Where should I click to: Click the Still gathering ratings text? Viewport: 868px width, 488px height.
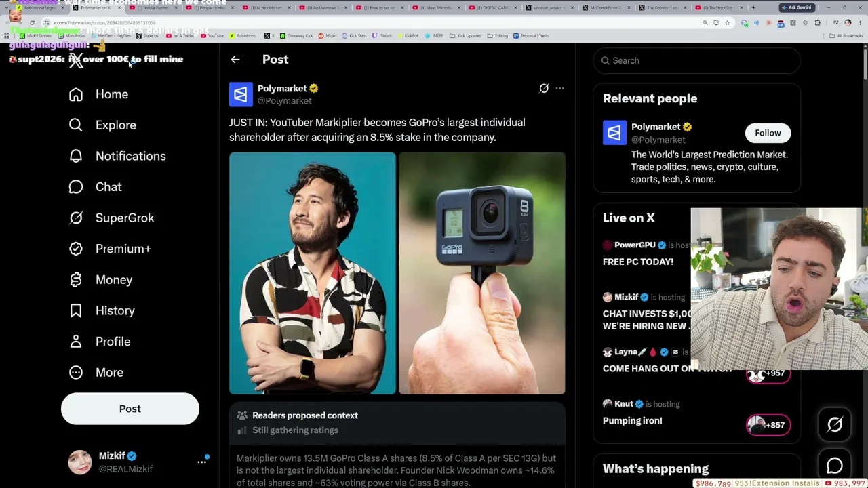[295, 430]
